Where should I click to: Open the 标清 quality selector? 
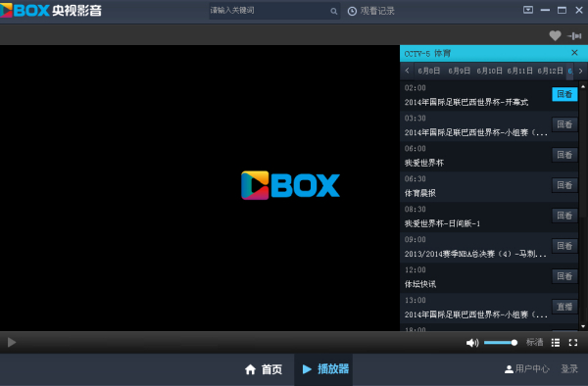tap(534, 342)
